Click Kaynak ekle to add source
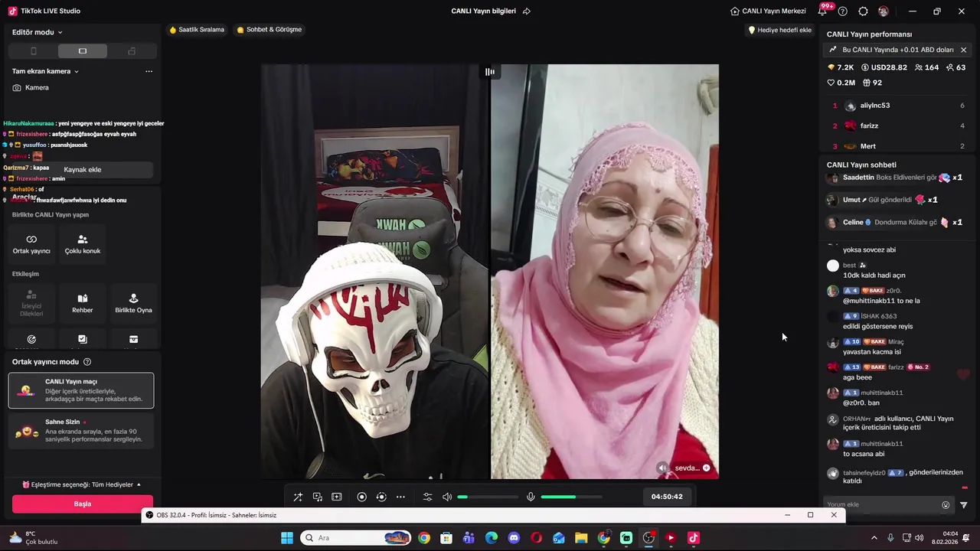Viewport: 980px width, 551px height. pos(83,170)
